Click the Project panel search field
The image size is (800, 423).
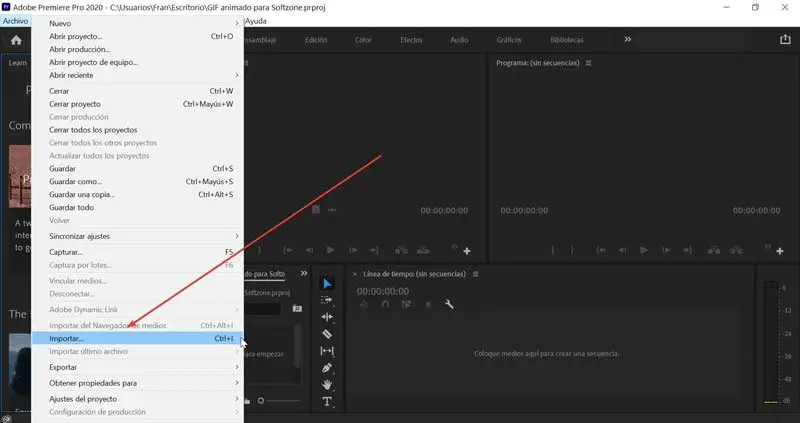click(262, 309)
